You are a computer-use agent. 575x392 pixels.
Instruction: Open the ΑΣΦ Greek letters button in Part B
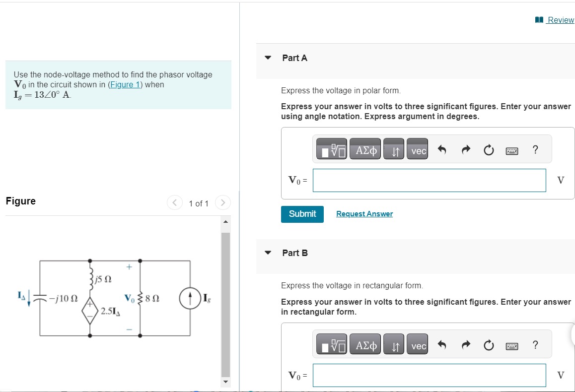point(365,344)
